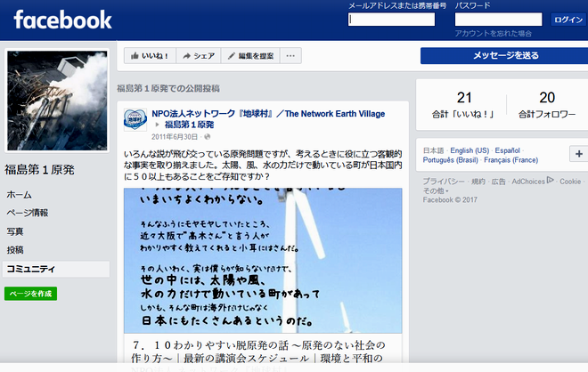
Task: Focus the email or phone number field
Action: pos(391,20)
